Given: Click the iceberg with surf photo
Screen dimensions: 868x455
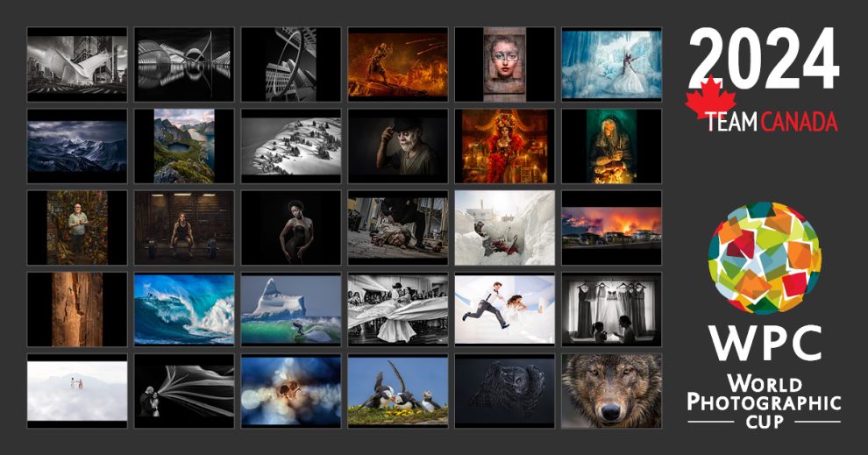Looking at the screenshot, I should [291, 309].
